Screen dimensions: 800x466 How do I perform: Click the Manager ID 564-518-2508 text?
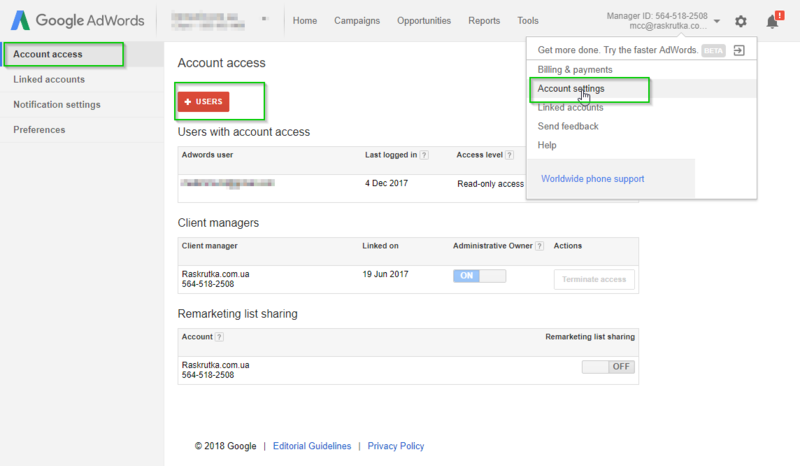click(x=657, y=16)
